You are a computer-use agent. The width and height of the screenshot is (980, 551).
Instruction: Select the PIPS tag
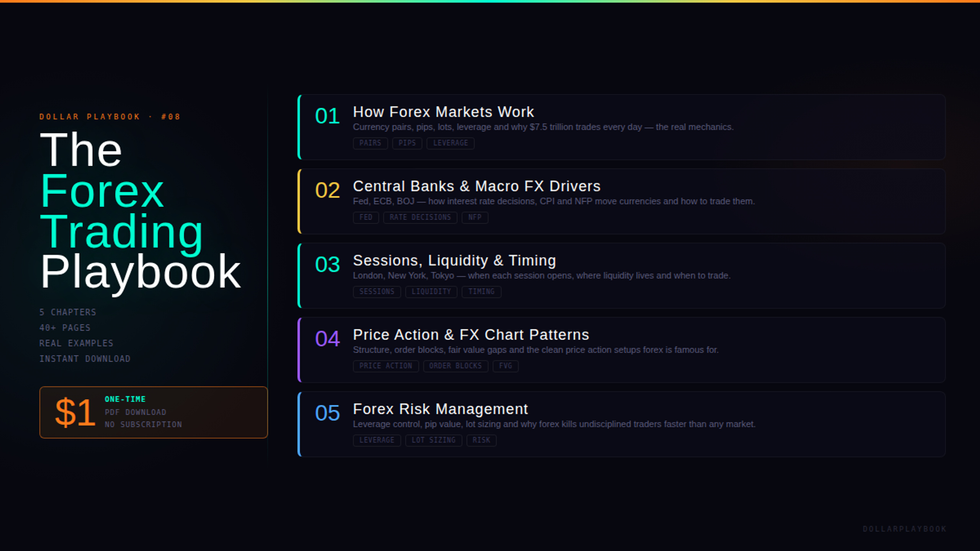(x=407, y=143)
